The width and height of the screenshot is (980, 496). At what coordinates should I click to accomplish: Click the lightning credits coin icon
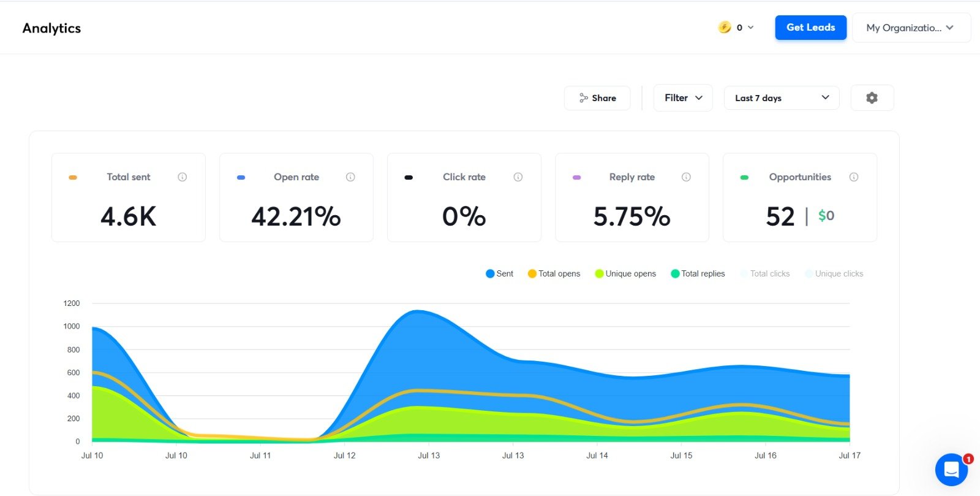725,28
